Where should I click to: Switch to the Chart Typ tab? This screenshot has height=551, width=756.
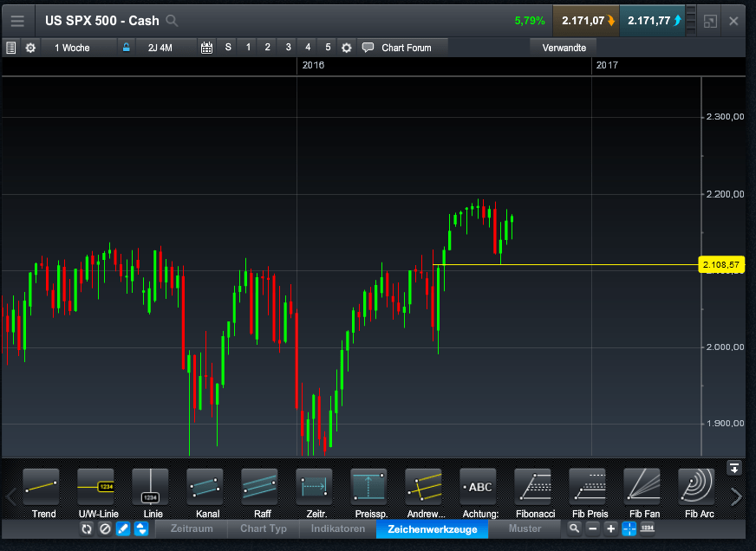(x=264, y=528)
